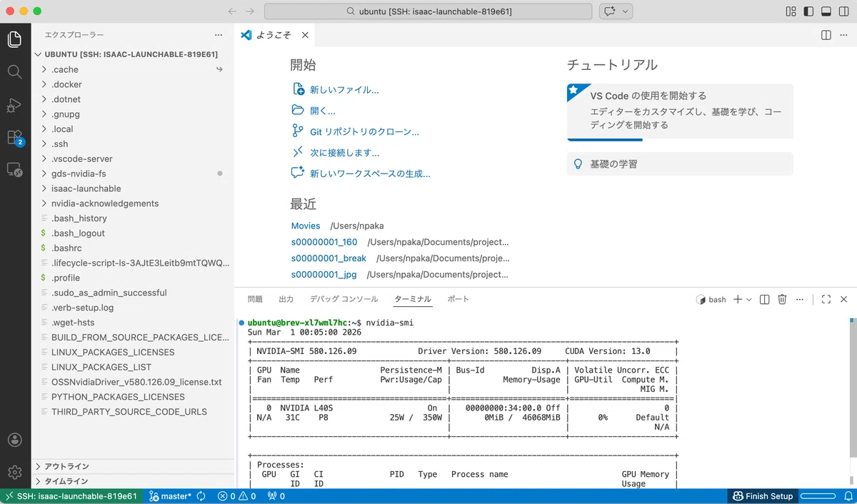Click the title bar command center search
This screenshot has height=504, width=857.
point(428,11)
